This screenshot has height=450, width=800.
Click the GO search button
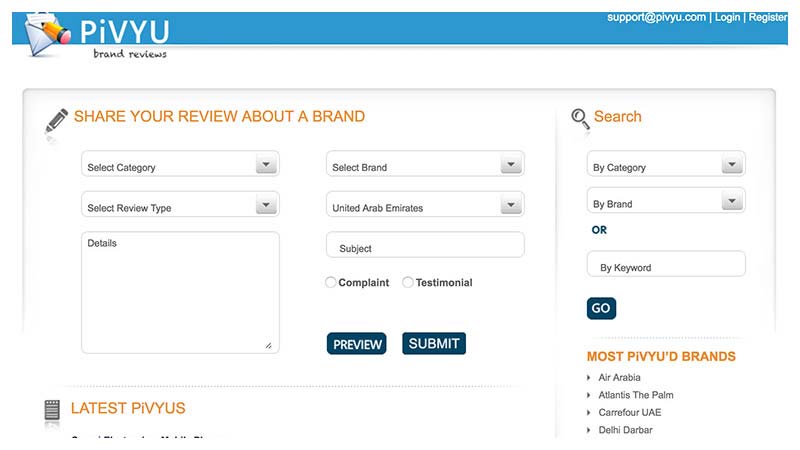coord(601,308)
